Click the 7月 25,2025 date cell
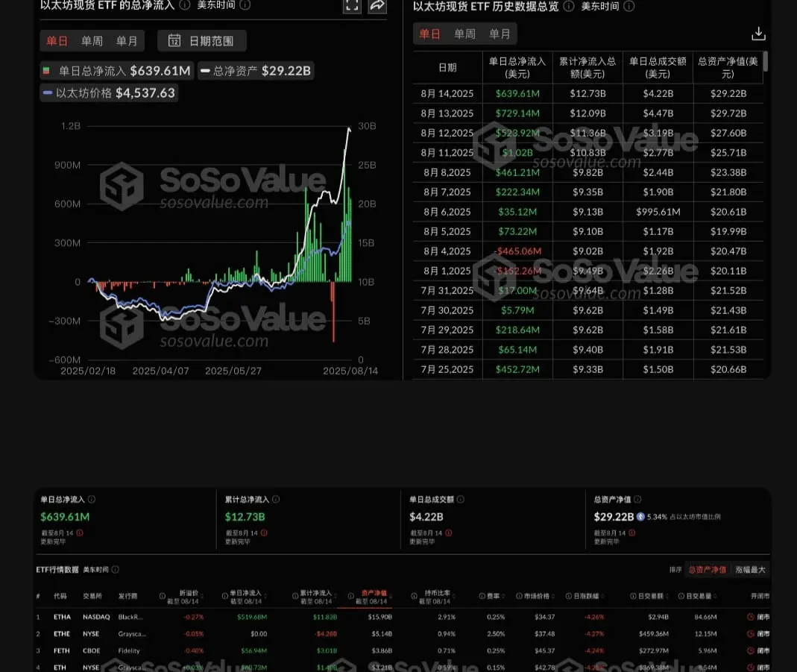This screenshot has height=672, width=797. [447, 369]
